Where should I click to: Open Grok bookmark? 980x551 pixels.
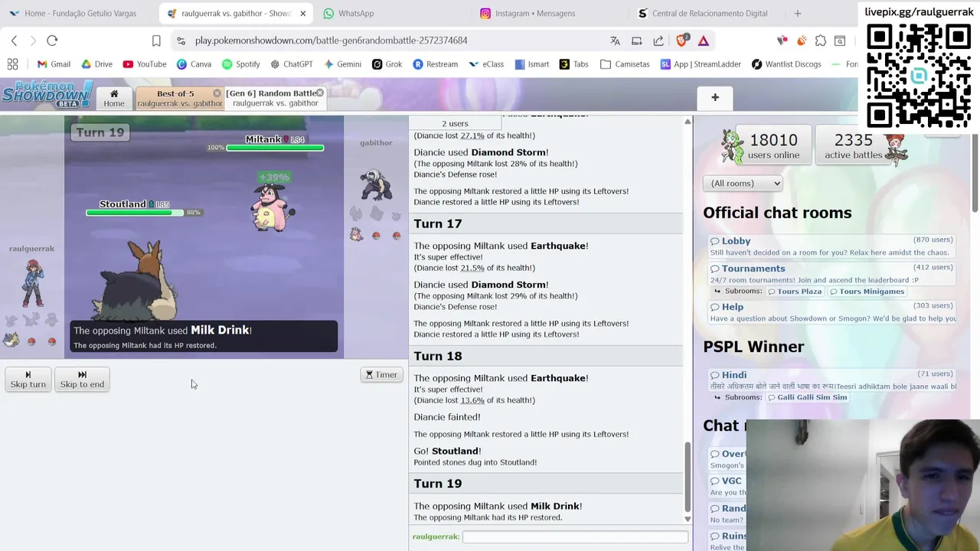[387, 64]
